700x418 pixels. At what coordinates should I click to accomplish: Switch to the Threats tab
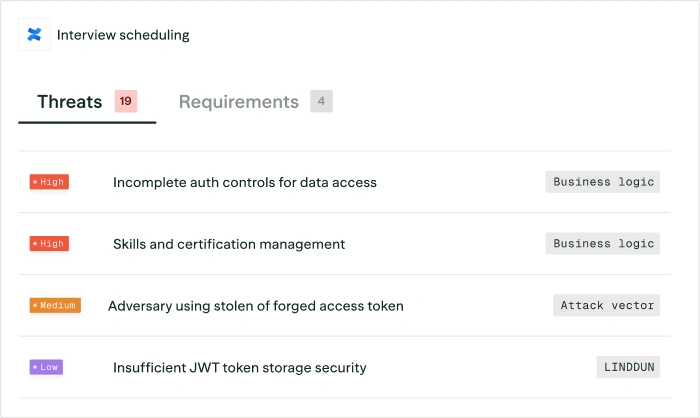70,102
